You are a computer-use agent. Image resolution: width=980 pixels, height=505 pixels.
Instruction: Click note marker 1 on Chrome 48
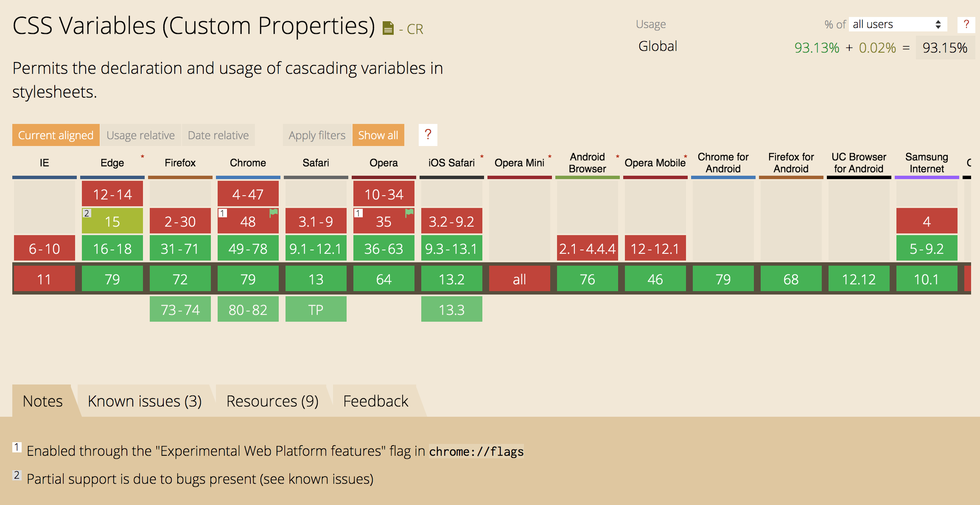tap(223, 213)
